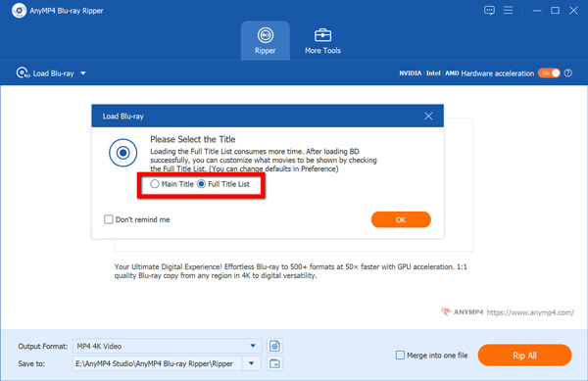Open the Output Format MP4 4K Video dropdown

pos(167,346)
